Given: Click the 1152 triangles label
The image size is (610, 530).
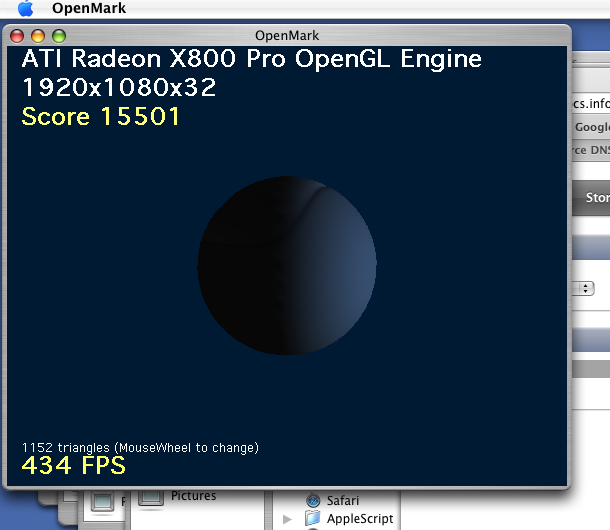Looking at the screenshot, I should pos(140,448).
